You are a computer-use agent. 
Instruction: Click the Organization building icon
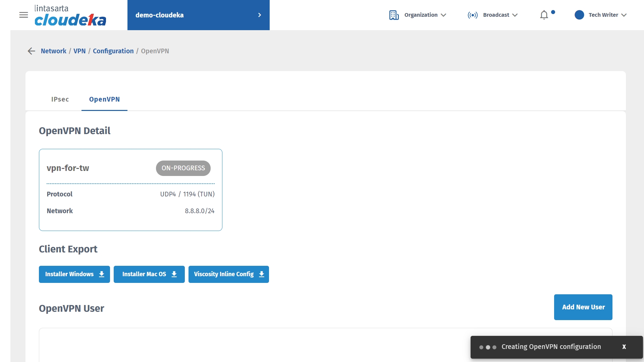tap(394, 15)
